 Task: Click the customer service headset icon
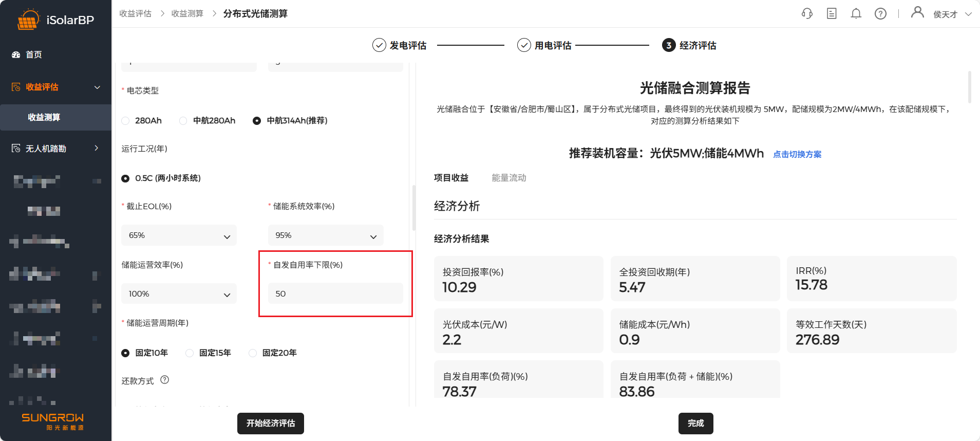coord(807,14)
